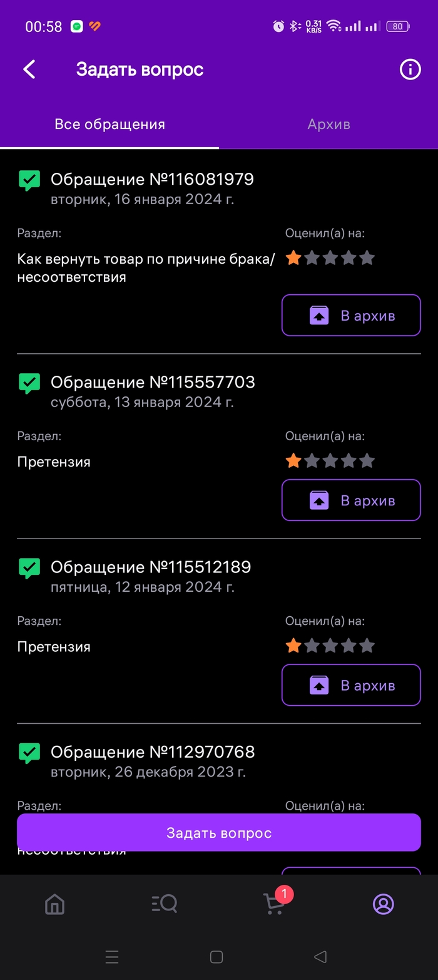Archive request №115557703 with В архив
Image resolution: width=438 pixels, height=980 pixels.
tap(351, 500)
